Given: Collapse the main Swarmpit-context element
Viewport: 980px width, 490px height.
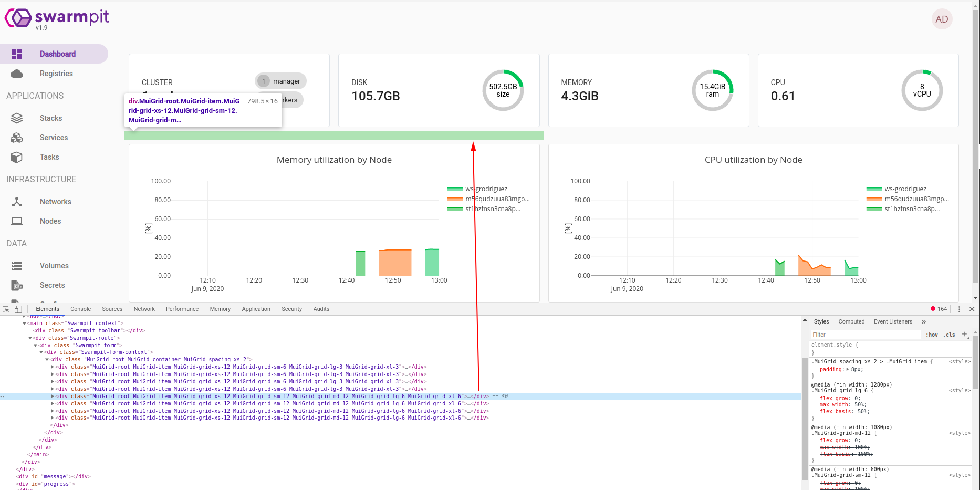Looking at the screenshot, I should [25, 323].
